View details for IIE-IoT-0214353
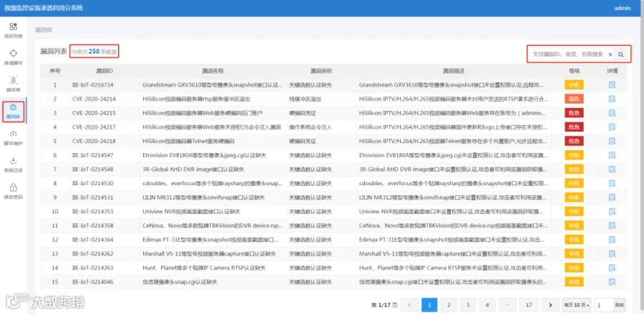This screenshot has height=314, width=644. 612,212
